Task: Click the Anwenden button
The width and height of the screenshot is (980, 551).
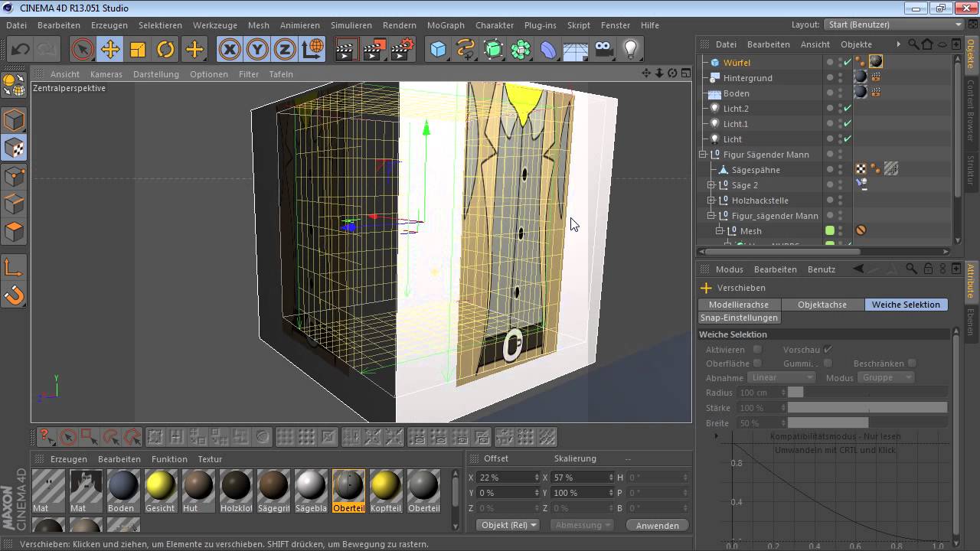Action: point(657,525)
